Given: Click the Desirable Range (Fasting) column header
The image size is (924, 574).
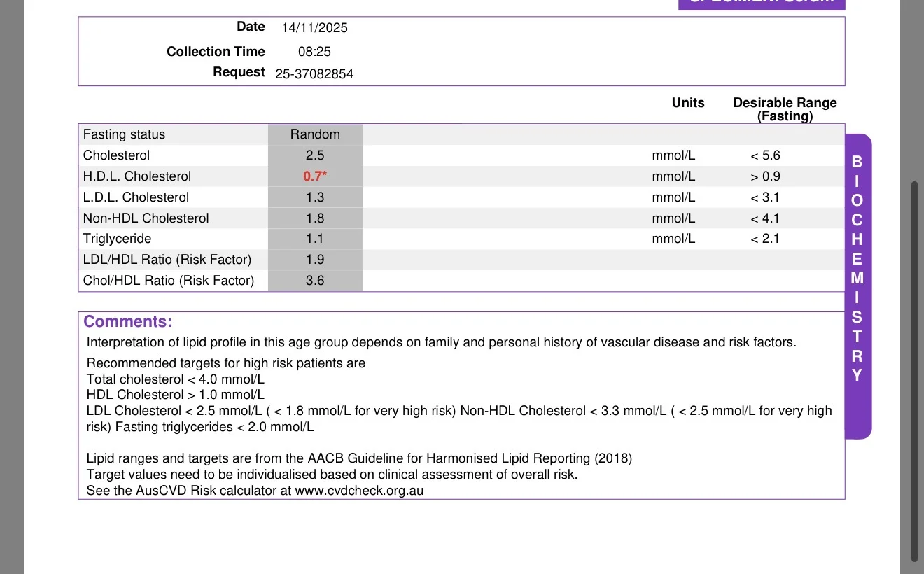Looking at the screenshot, I should (785, 109).
